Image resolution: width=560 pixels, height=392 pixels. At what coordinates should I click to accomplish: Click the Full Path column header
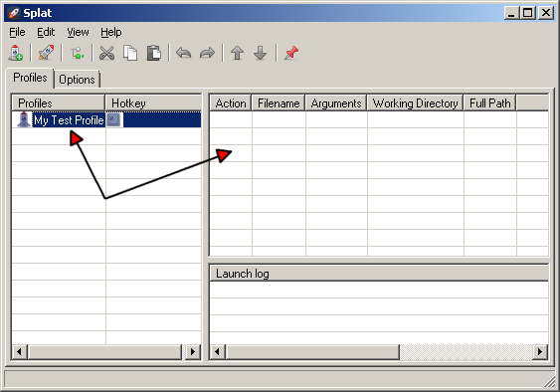tap(490, 103)
